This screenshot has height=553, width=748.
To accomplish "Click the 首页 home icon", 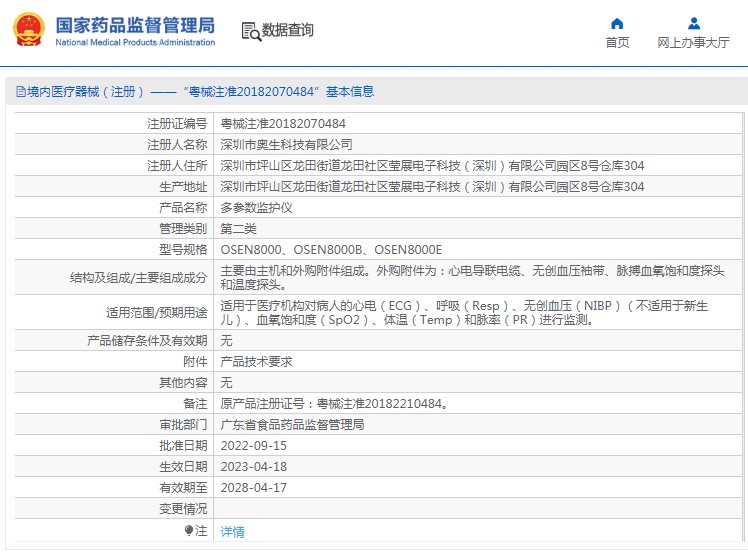I will click(x=617, y=23).
